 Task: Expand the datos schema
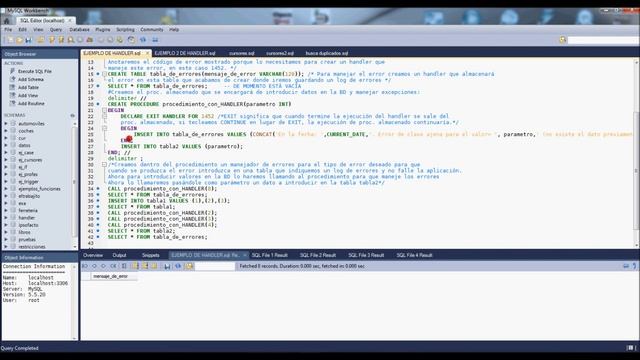tap(6, 145)
